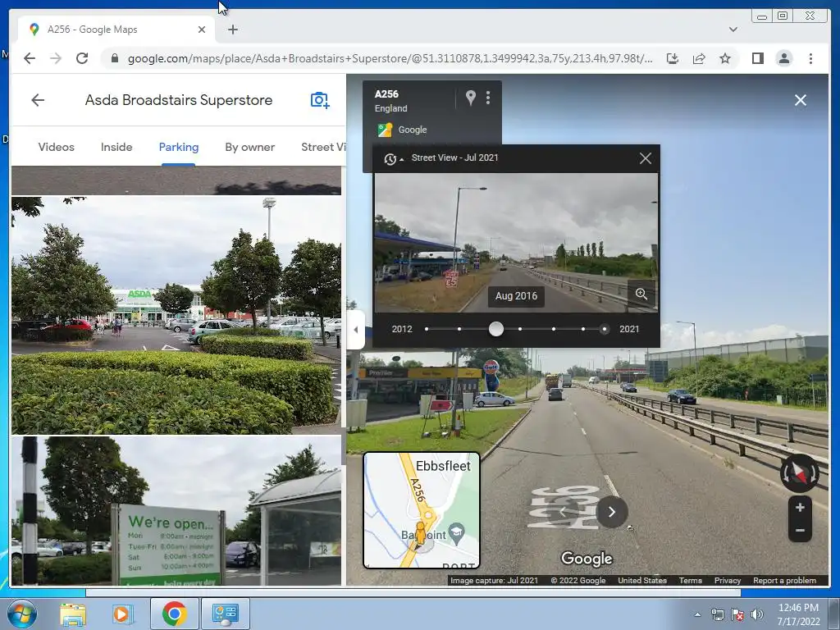Viewport: 840px width, 630px height.
Task: Rotate view using the compass
Action: point(799,473)
